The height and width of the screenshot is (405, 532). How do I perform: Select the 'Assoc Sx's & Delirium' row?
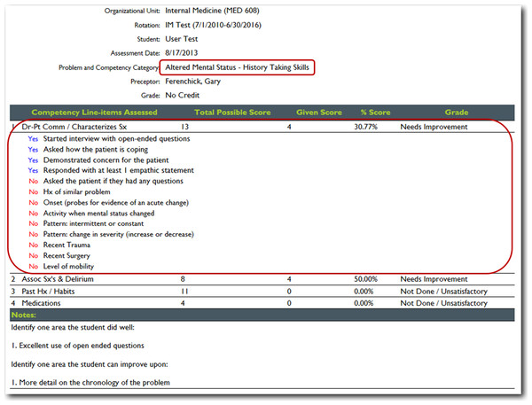point(262,279)
